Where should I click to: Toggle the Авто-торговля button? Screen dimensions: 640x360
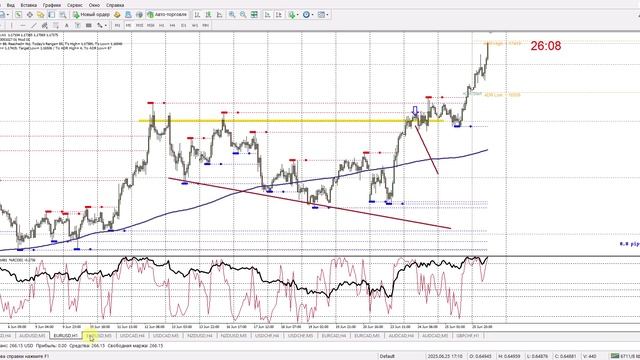(x=167, y=15)
